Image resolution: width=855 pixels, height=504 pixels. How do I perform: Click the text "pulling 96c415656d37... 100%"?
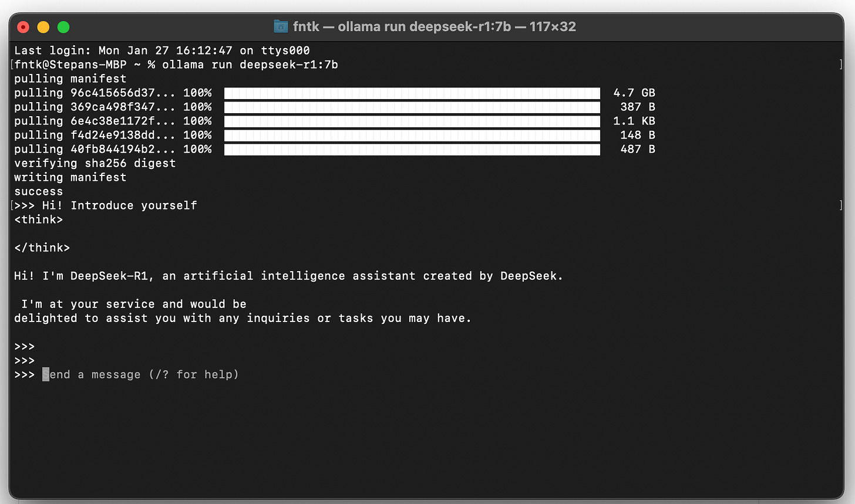click(113, 93)
